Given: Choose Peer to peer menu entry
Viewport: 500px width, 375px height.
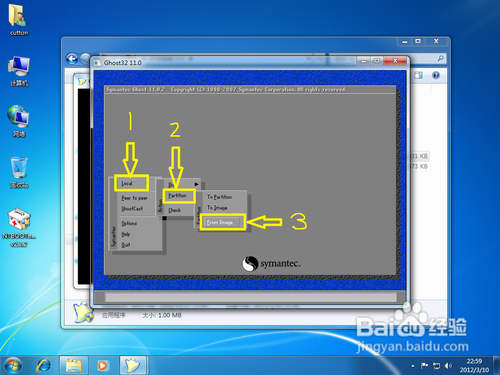Looking at the screenshot, I should 134,198.
